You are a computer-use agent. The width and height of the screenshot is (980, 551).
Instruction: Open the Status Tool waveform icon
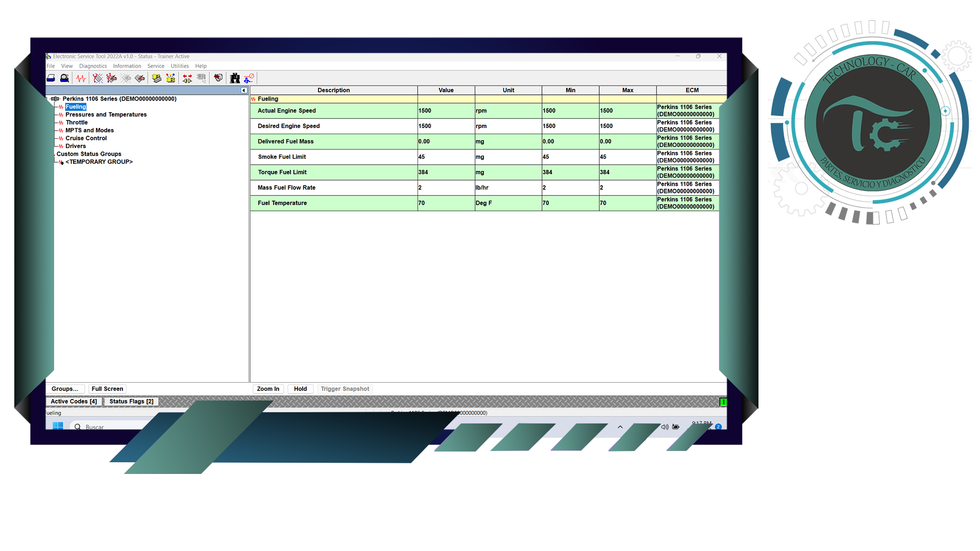[81, 78]
